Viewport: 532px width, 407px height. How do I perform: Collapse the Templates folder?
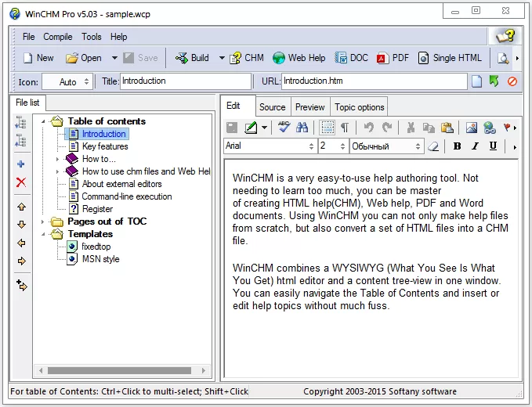pyautogui.click(x=43, y=234)
